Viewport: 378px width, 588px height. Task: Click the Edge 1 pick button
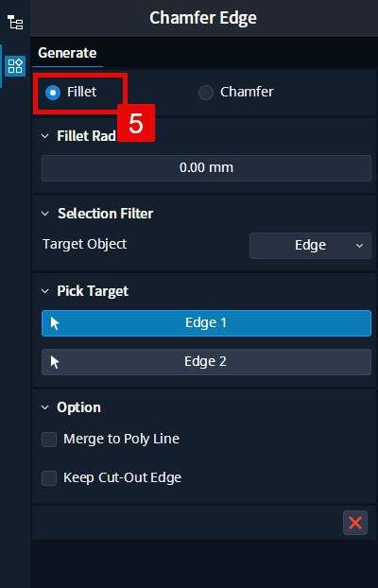pyautogui.click(x=206, y=323)
